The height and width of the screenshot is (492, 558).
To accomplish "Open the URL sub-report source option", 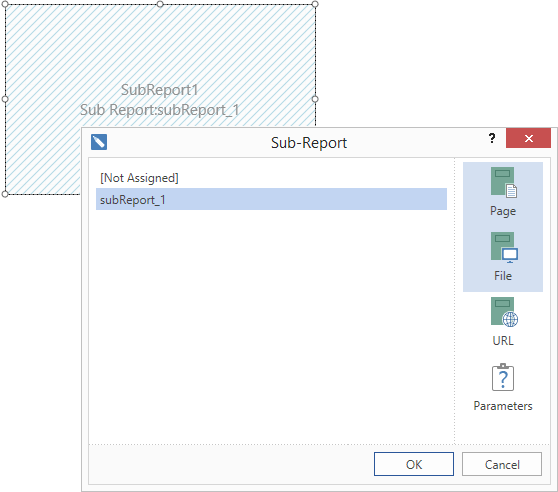I will tap(504, 312).
